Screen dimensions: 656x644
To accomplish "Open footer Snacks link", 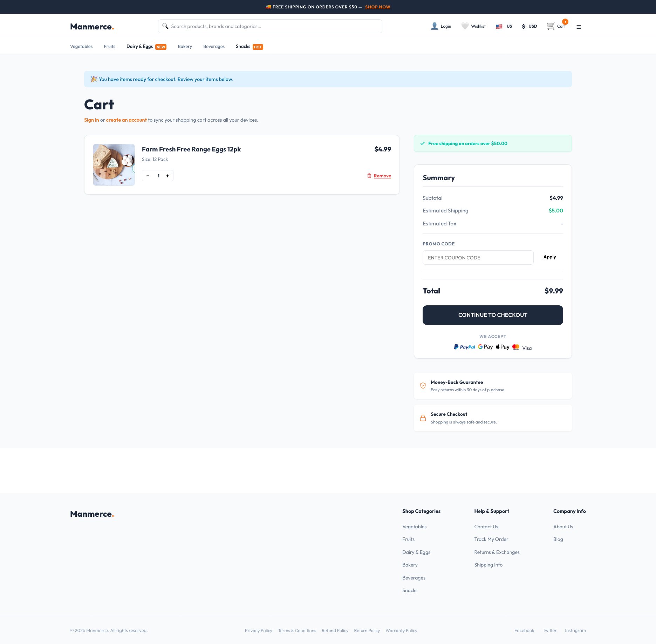I will tap(410, 590).
